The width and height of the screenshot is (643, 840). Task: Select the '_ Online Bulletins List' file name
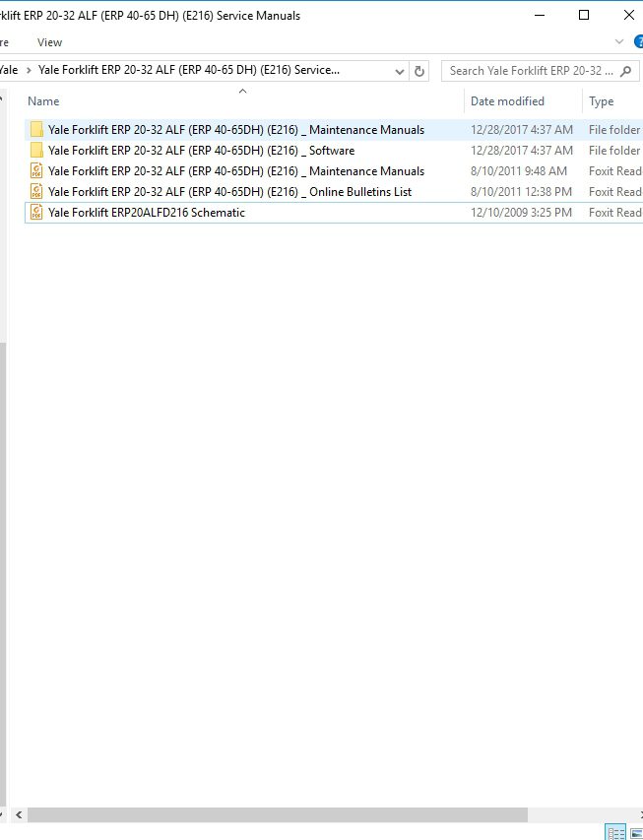coord(229,192)
